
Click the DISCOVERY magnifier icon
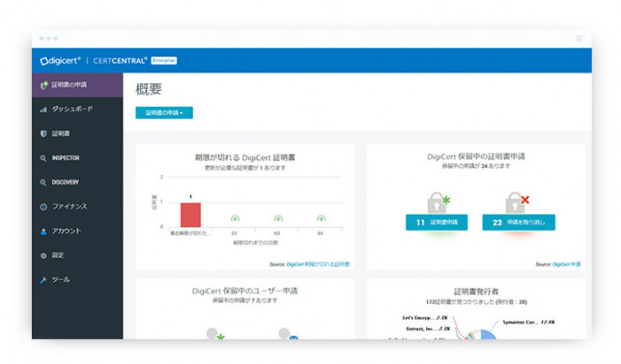[43, 182]
